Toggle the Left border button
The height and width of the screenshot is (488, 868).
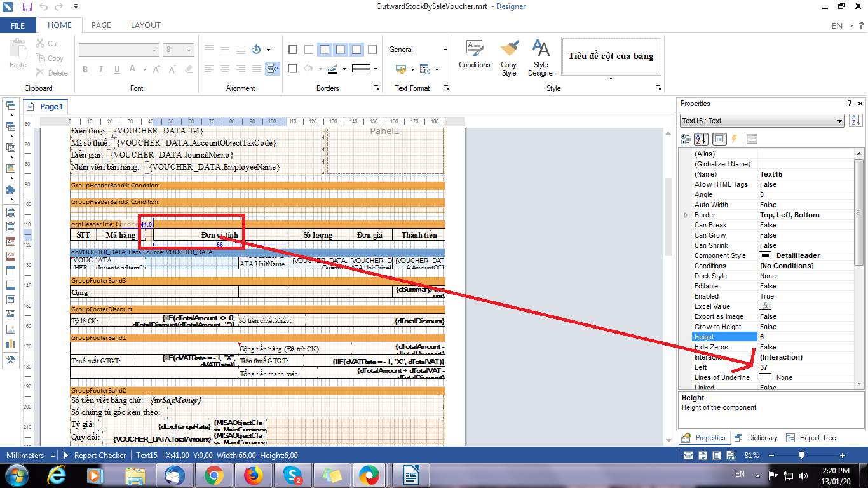(x=341, y=50)
